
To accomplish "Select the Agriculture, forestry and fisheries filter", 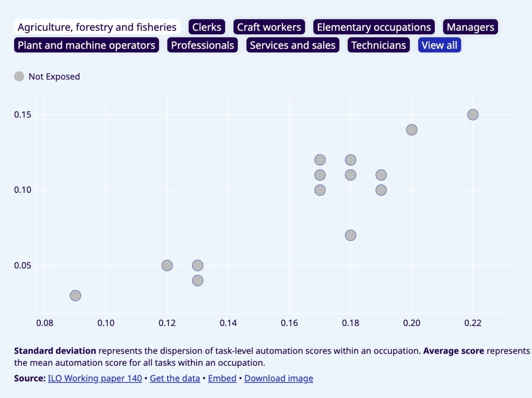I will click(97, 27).
